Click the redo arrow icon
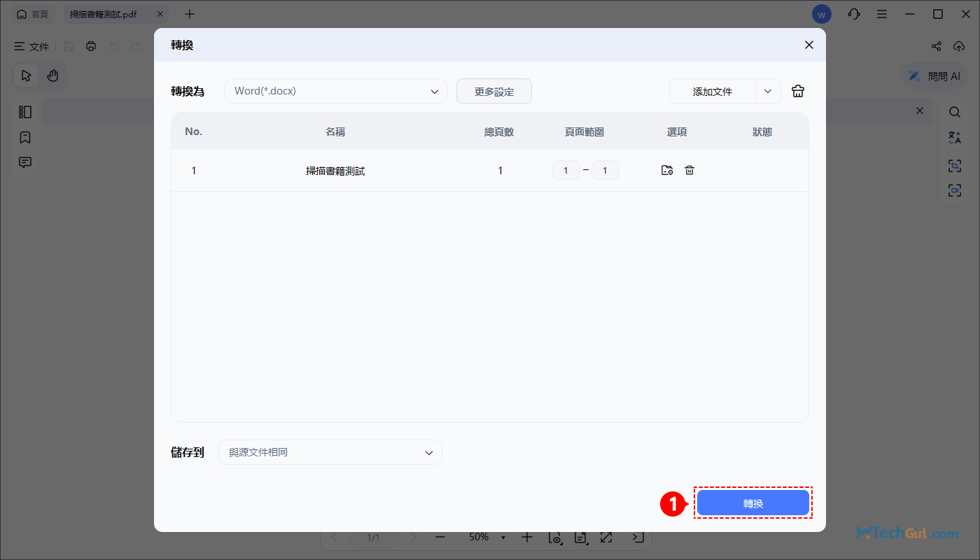The width and height of the screenshot is (980, 560). [136, 47]
